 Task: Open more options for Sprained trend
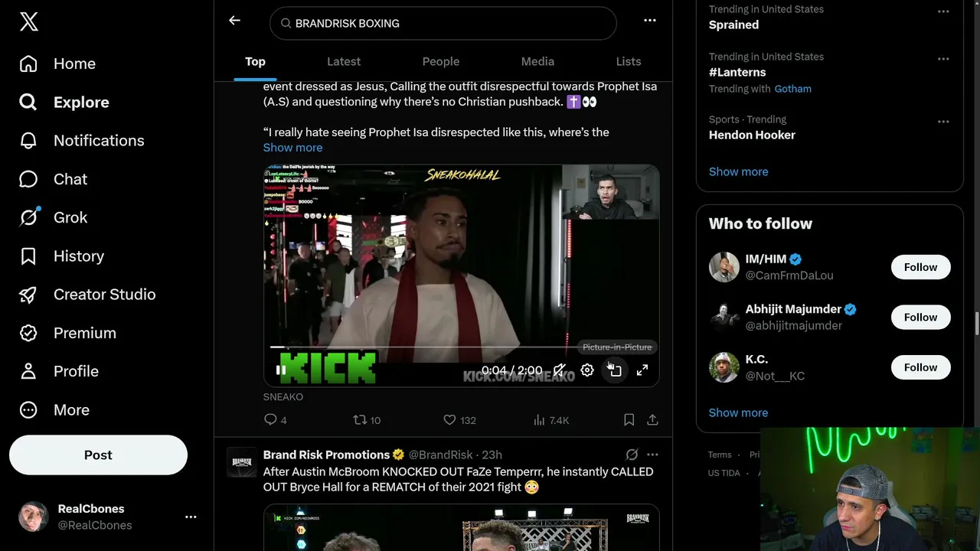[x=943, y=11]
